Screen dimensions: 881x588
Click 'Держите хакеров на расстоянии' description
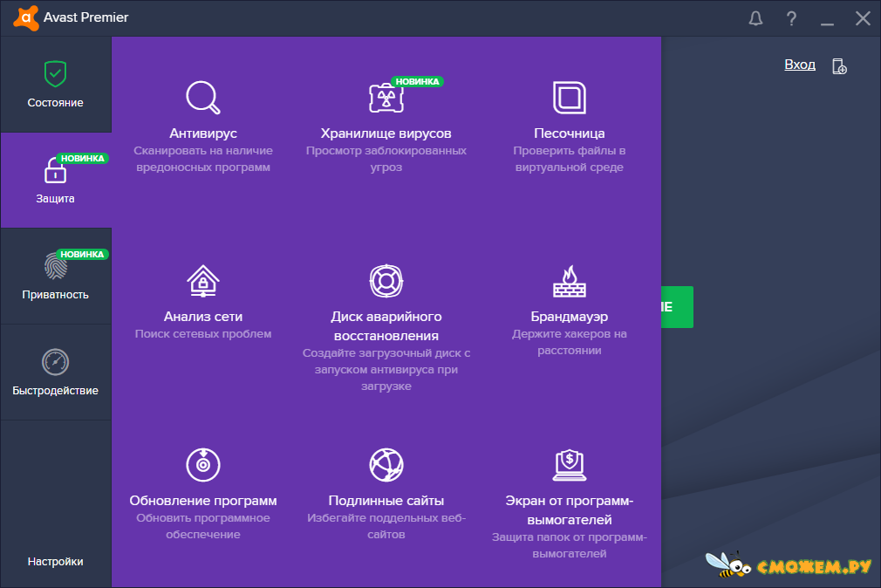[x=570, y=342]
